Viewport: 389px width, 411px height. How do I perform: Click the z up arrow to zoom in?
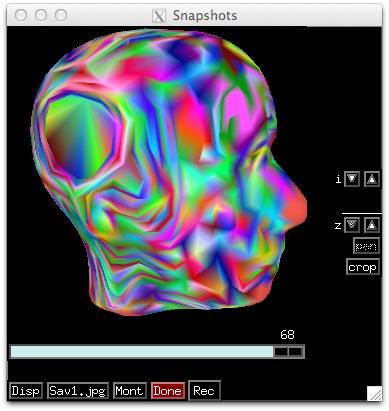point(372,225)
